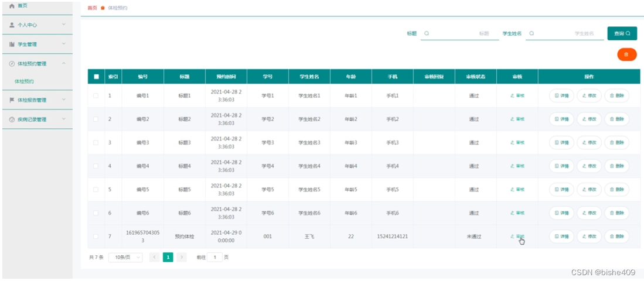Open 详情 for row 编号5

561,190
